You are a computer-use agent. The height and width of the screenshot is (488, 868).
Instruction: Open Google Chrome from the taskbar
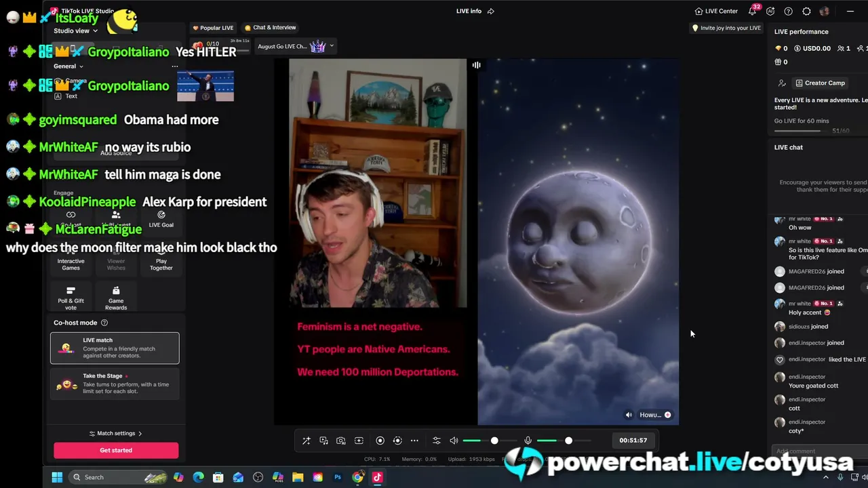pos(357,477)
